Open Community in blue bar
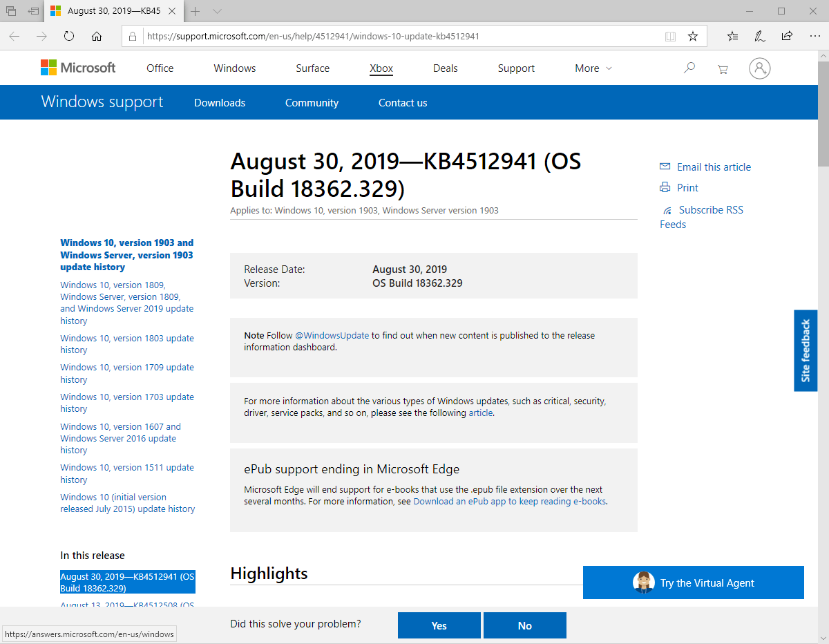Screen dimensions: 829x644 [x=312, y=103]
